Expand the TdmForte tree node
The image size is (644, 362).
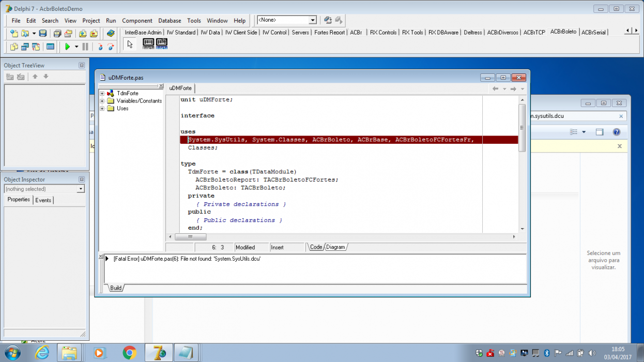(102, 94)
